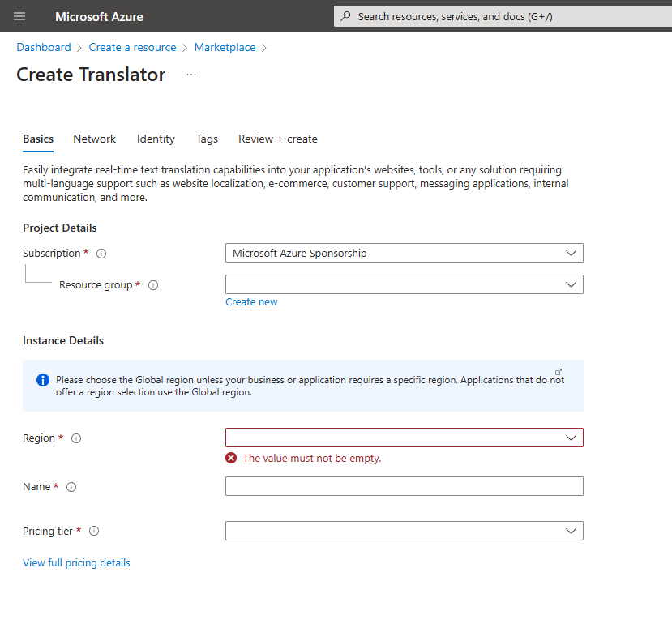Viewport: 672px width, 632px height.
Task: Open the Azure portal hamburger menu
Action: coord(19,16)
